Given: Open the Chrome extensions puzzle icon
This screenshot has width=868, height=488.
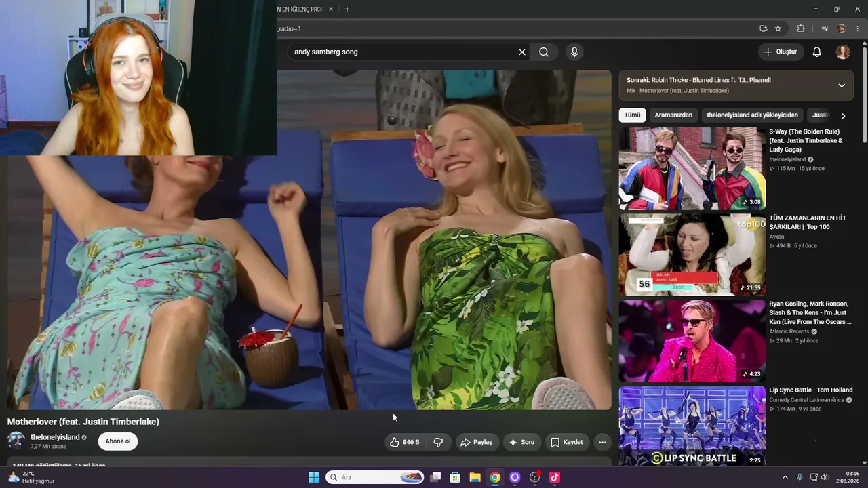Looking at the screenshot, I should (x=801, y=28).
